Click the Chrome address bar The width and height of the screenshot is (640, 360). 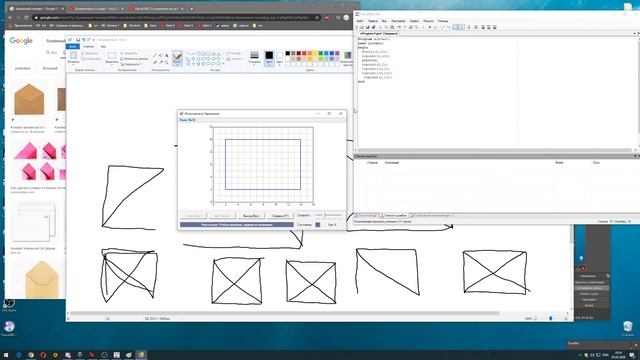(176, 18)
